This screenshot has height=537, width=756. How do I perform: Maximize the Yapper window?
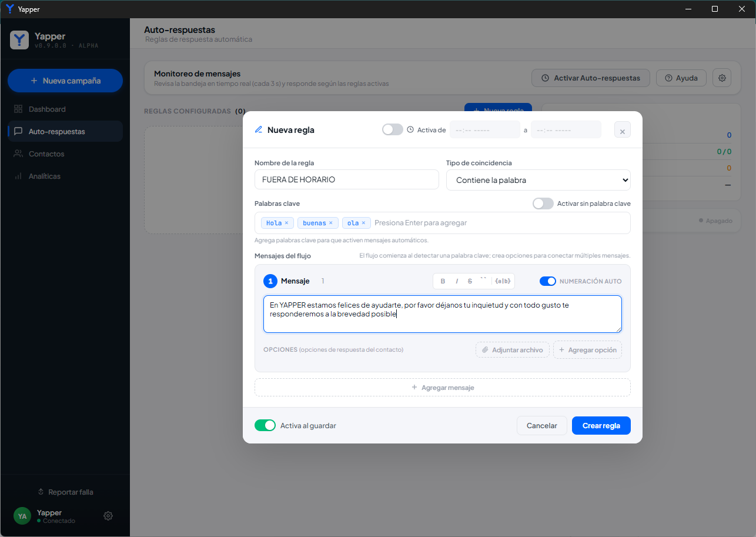[x=715, y=9]
